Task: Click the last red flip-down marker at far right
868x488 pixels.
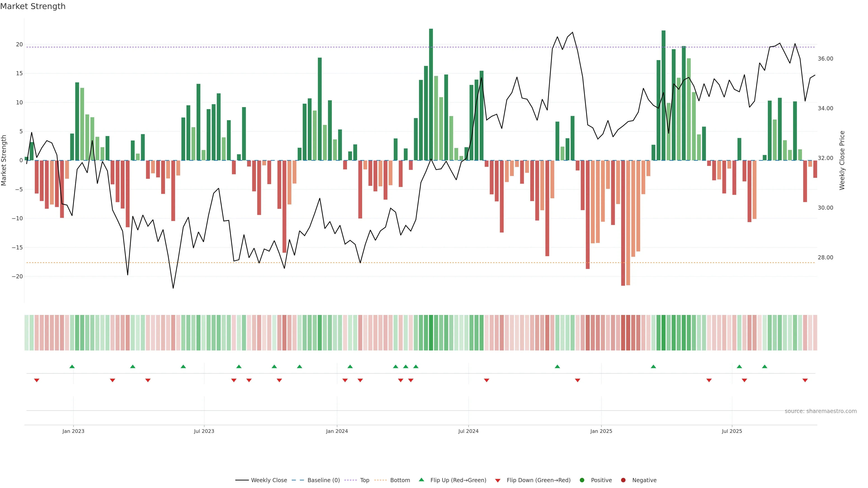Action: coord(805,380)
